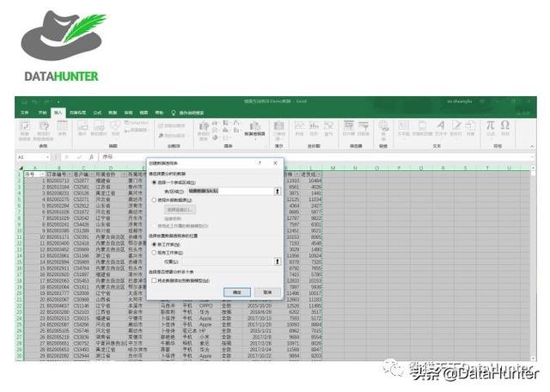Open filter dropdown on column B header cell
The image size is (550, 392).
pos(70,175)
